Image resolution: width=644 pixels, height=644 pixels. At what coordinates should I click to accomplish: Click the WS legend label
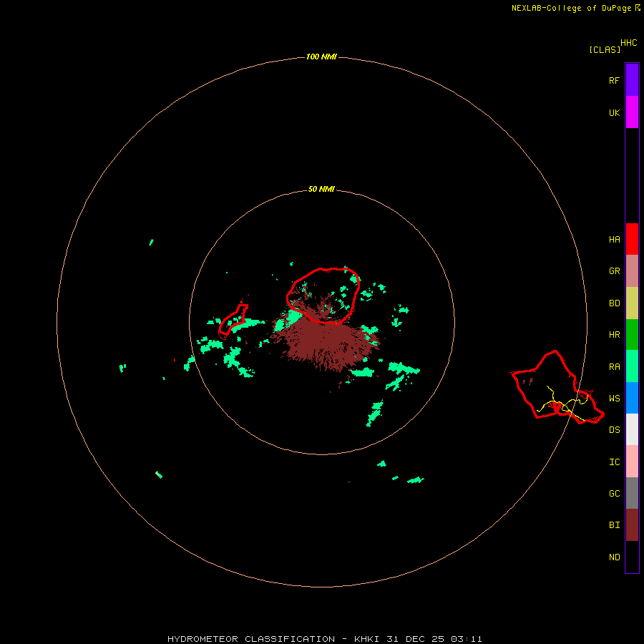tap(615, 399)
